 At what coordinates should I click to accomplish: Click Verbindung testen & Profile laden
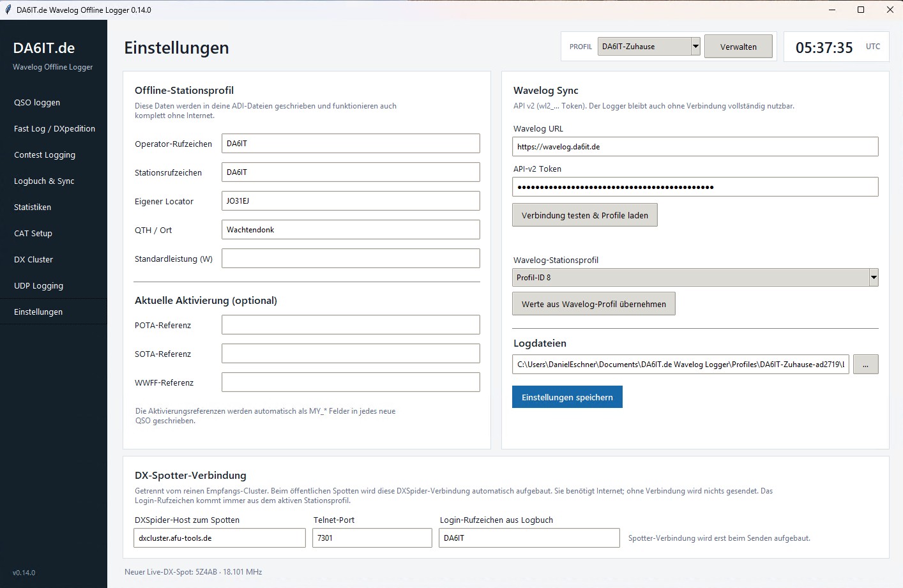tap(584, 215)
